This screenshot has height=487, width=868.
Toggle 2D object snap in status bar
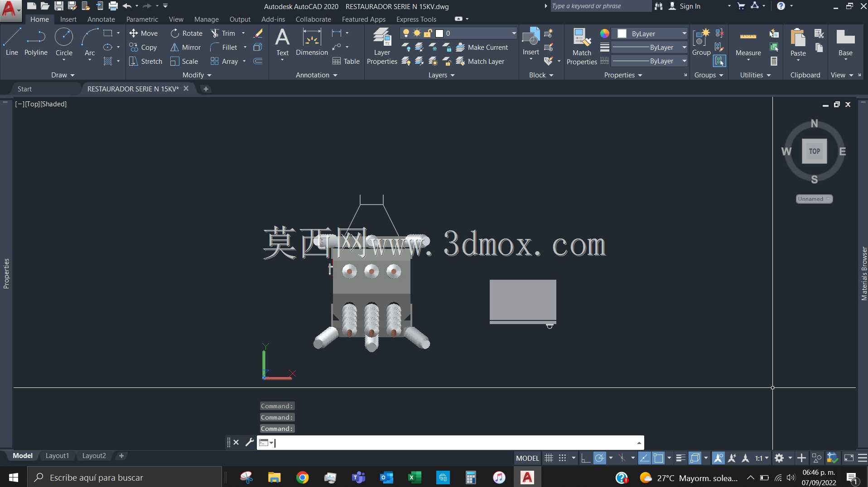[658, 458]
